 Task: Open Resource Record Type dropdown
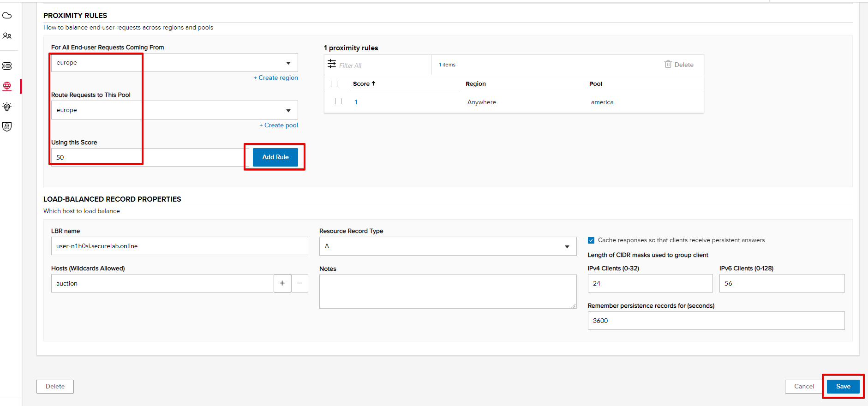(x=448, y=246)
